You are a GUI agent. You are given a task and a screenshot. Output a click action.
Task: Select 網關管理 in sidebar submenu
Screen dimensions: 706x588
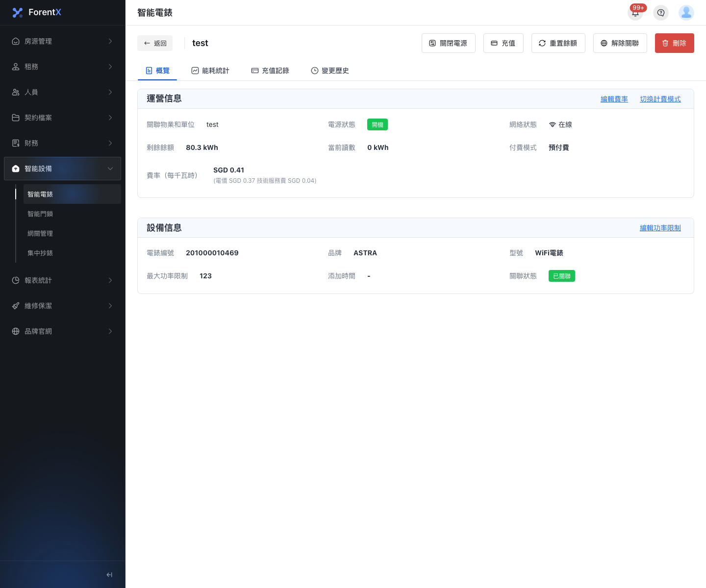tap(72, 233)
